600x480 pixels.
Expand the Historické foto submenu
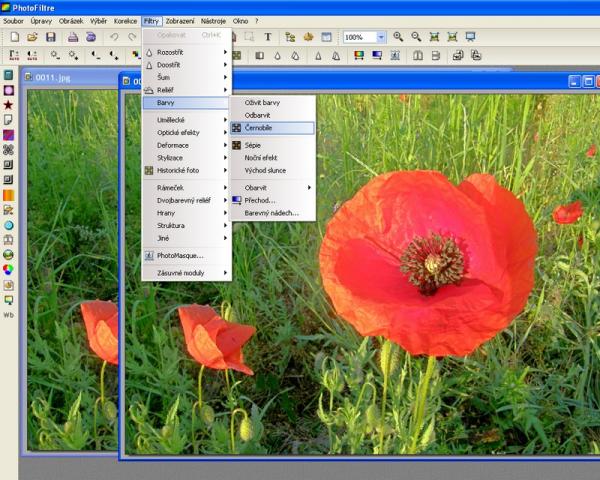click(x=186, y=170)
